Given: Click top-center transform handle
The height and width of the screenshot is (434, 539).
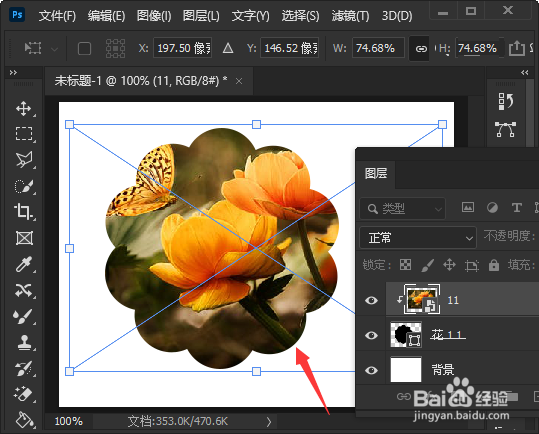Looking at the screenshot, I should pyautogui.click(x=256, y=124).
